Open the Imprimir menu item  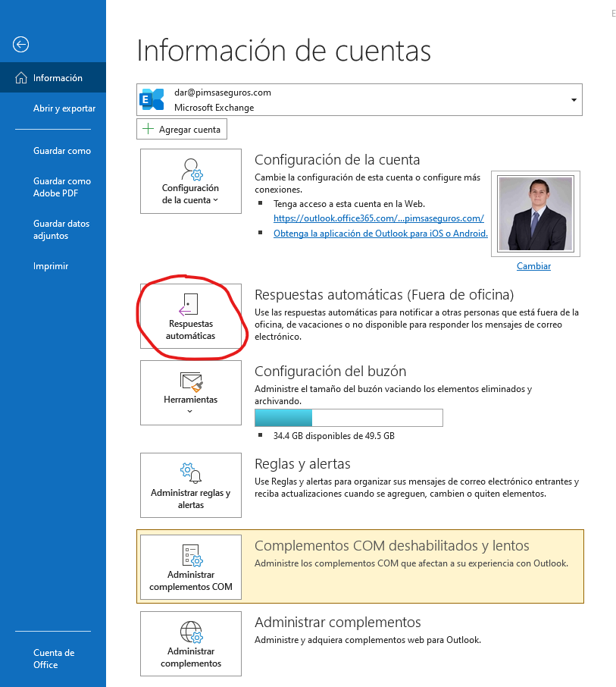(50, 266)
